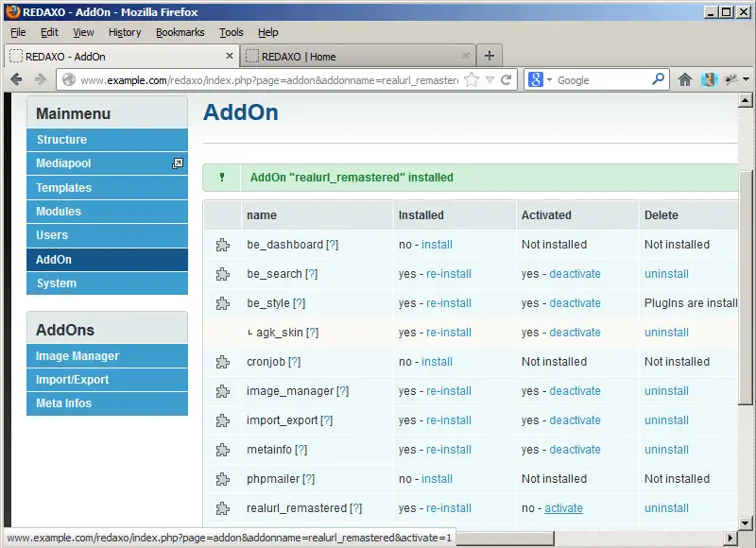Uninstall the agk_skin plugin
The image size is (756, 548).
pos(666,333)
